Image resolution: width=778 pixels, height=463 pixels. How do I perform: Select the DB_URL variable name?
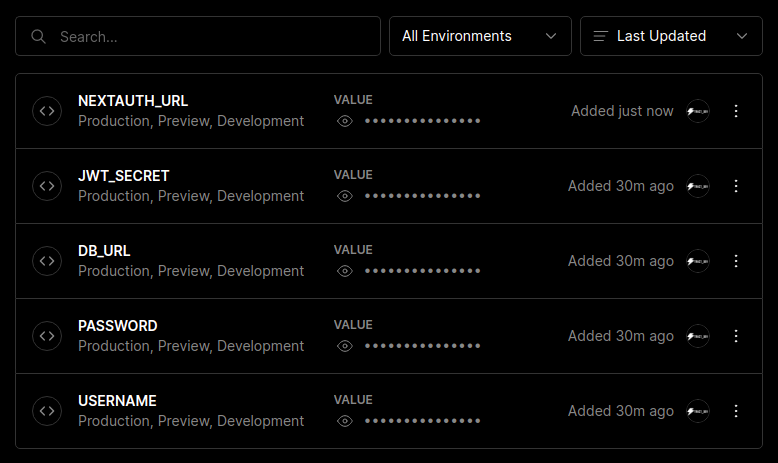(104, 251)
